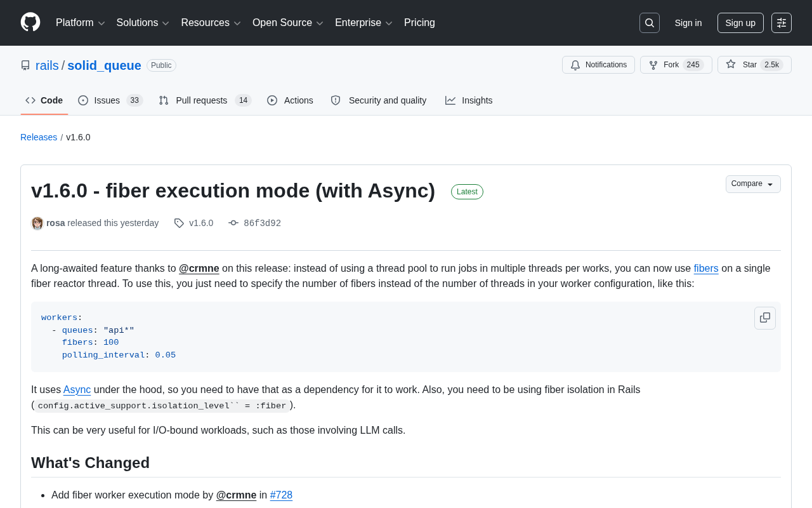Open the Actions tab

(x=290, y=100)
